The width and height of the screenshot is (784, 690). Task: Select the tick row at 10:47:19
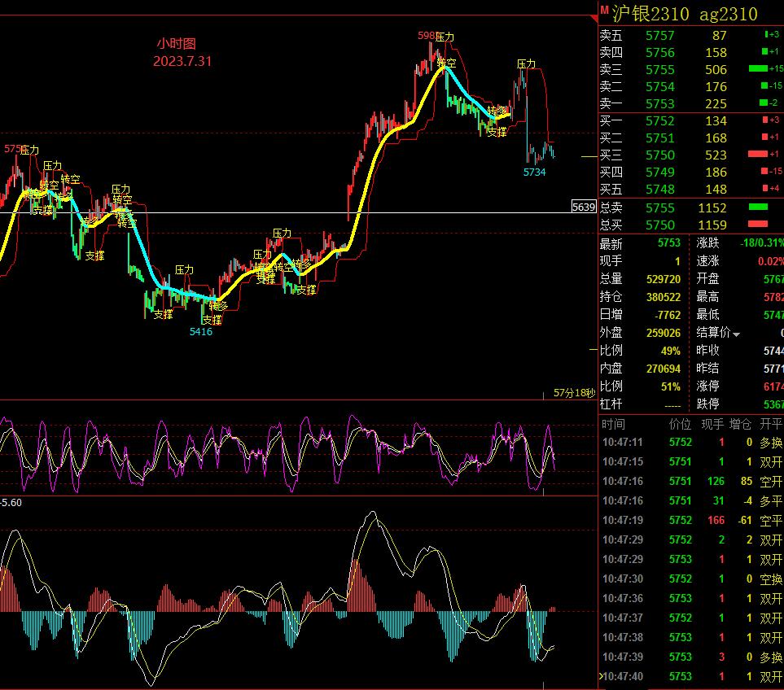pyautogui.click(x=691, y=520)
